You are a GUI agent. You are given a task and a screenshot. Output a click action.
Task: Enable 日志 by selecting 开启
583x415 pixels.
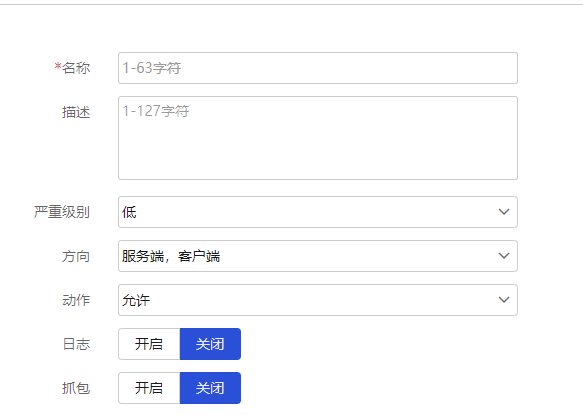tap(149, 344)
